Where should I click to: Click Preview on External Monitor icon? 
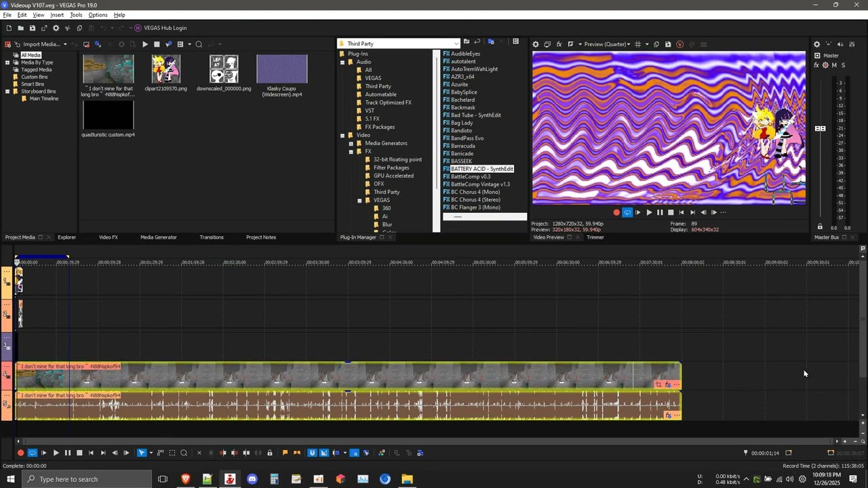click(547, 44)
